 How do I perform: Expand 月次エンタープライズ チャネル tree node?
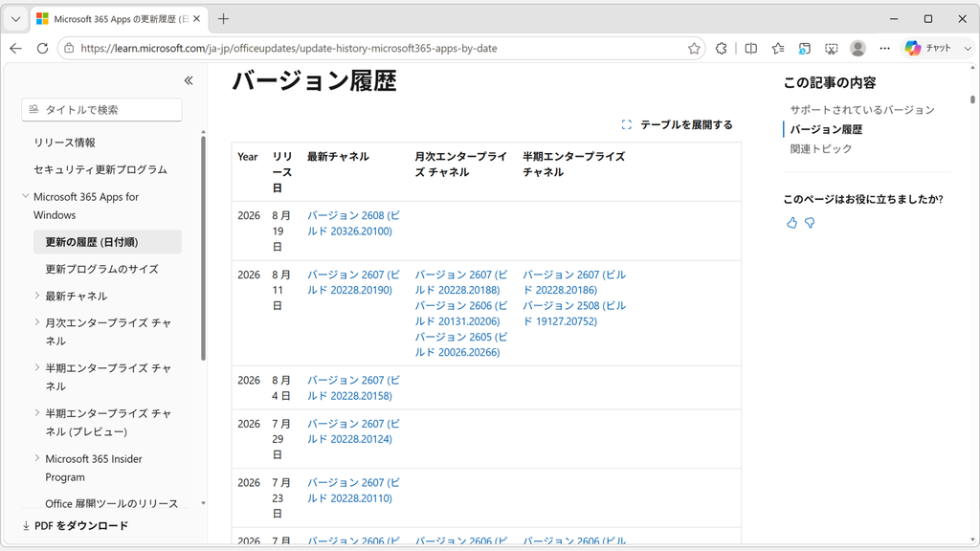tap(37, 322)
